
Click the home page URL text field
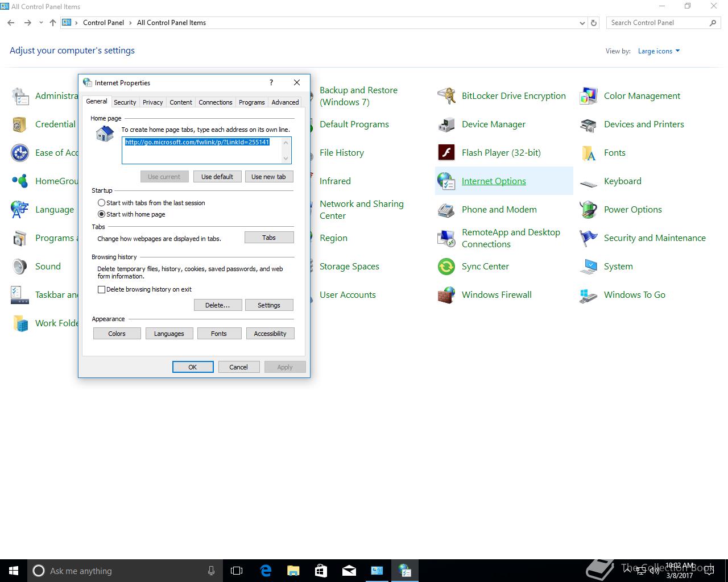click(x=201, y=150)
